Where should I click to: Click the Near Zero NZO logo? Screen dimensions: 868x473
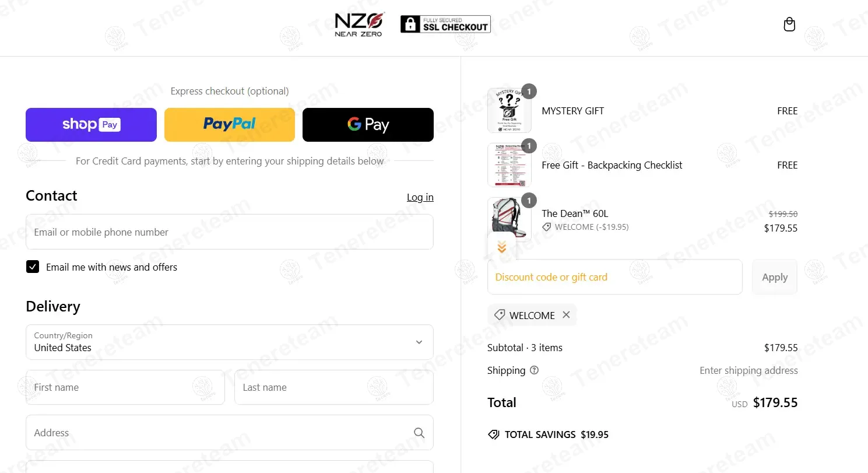[x=359, y=24]
